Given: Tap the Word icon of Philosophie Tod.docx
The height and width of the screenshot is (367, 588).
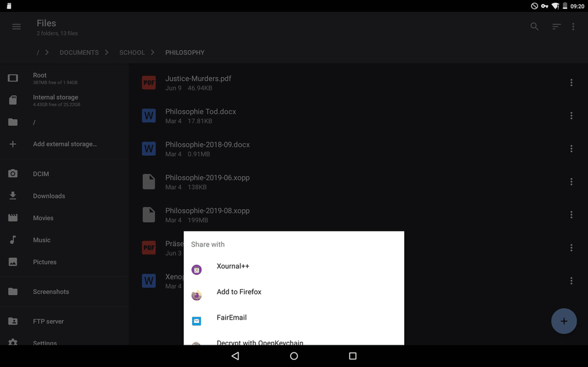Looking at the screenshot, I should [x=148, y=115].
